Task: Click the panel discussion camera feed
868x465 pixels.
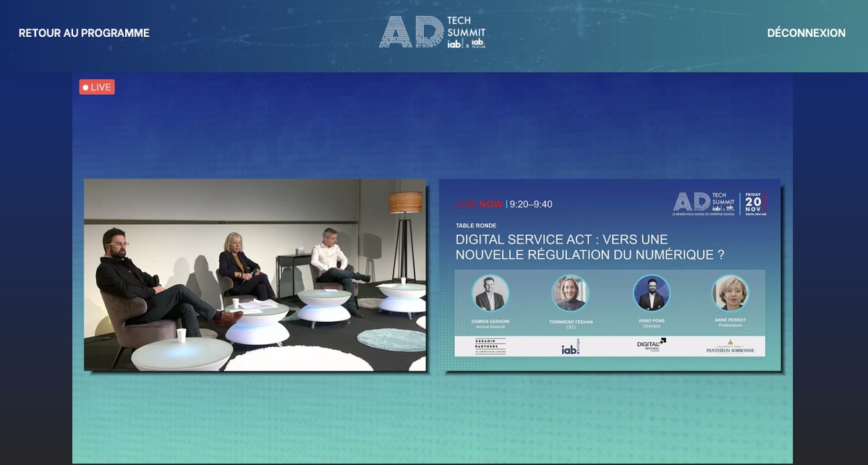Action: coord(255,275)
